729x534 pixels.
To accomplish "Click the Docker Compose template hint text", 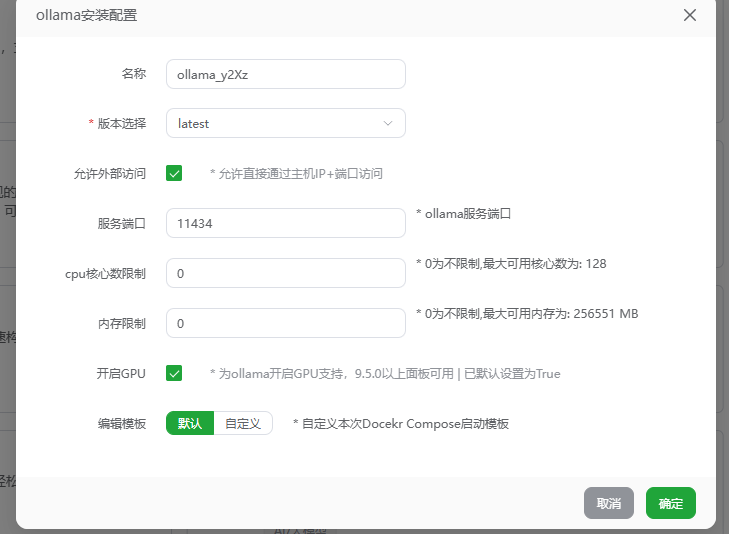I will [400, 423].
